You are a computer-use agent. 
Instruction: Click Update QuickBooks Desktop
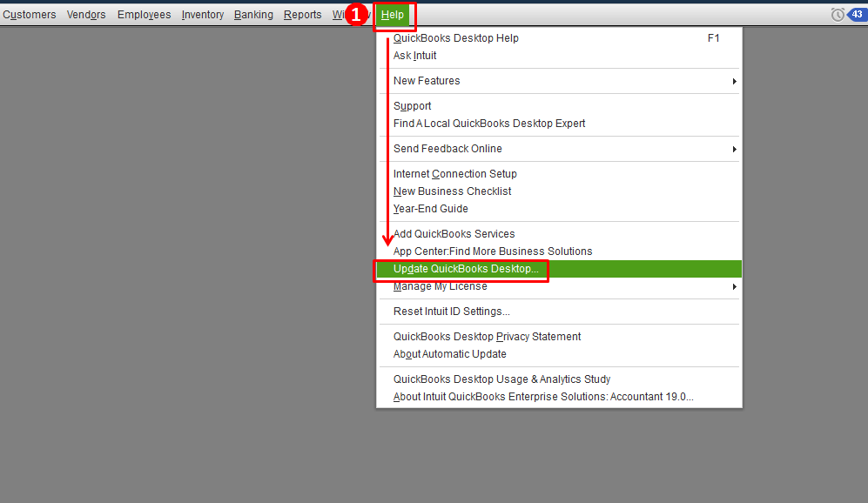point(559,269)
